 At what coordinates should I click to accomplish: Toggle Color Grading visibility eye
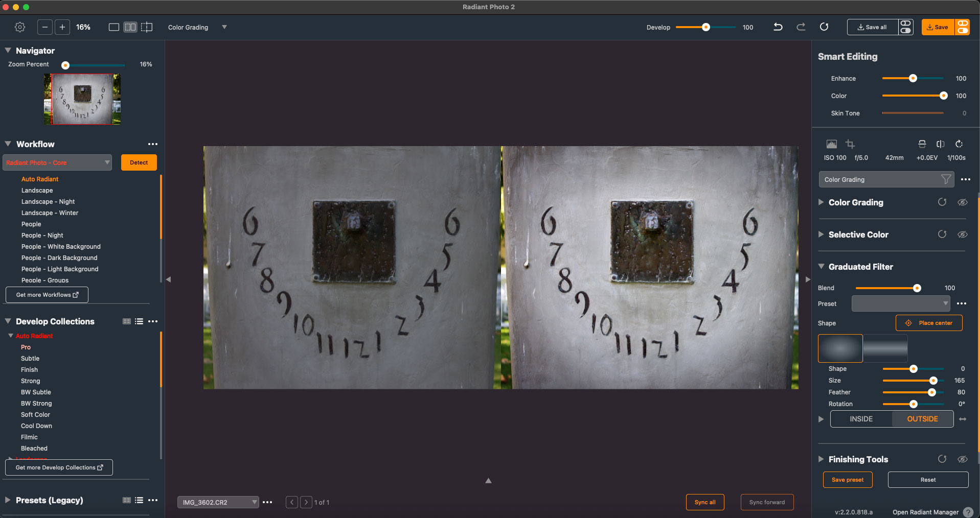[x=962, y=202]
